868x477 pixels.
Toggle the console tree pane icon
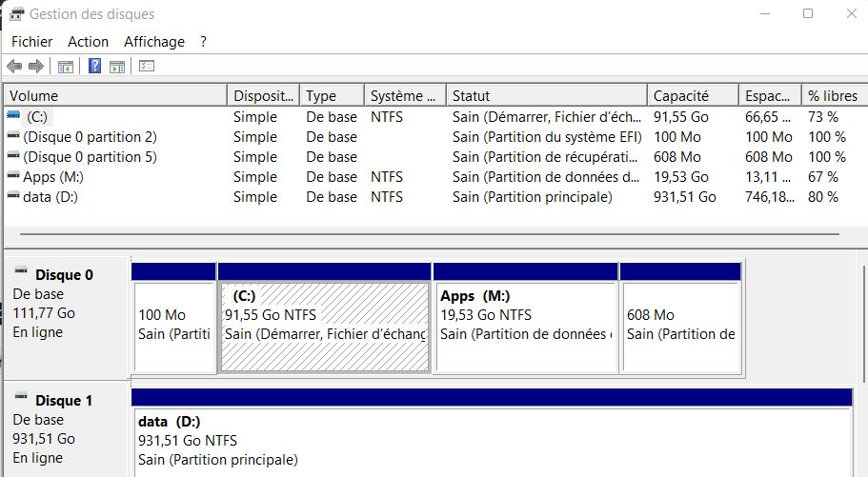pyautogui.click(x=66, y=67)
